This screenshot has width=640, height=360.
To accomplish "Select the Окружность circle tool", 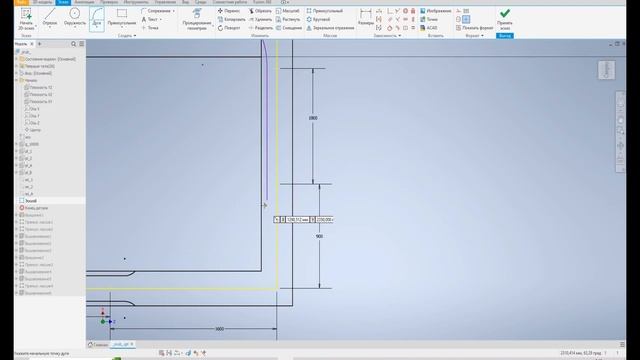I will pyautogui.click(x=75, y=17).
